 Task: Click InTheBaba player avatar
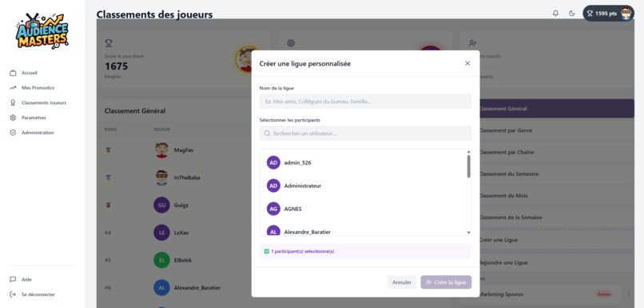[x=162, y=178]
